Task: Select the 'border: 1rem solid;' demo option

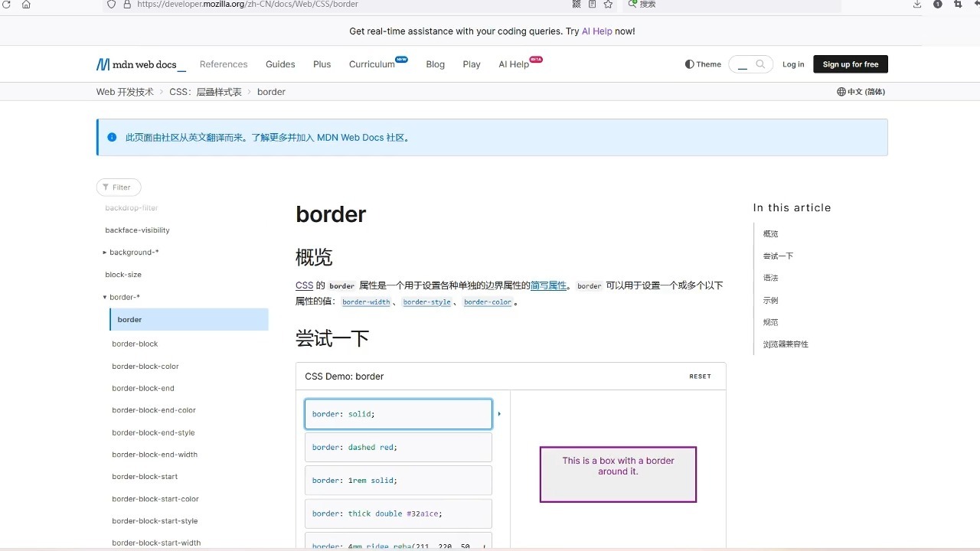Action: pos(398,481)
